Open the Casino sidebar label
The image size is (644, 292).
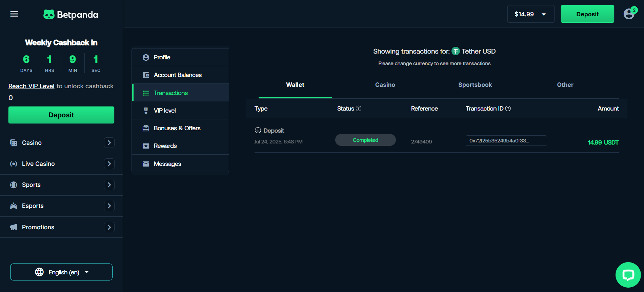tap(32, 143)
